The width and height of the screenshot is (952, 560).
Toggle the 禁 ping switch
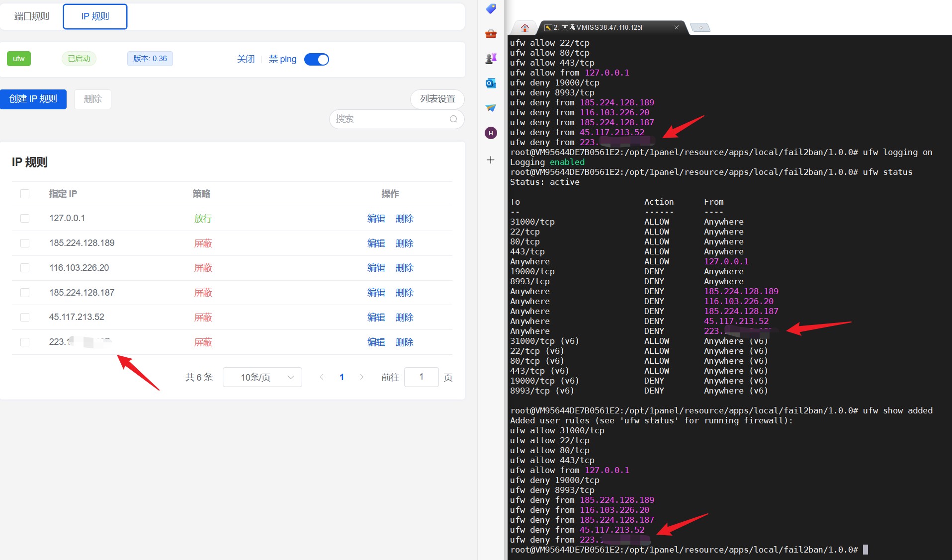317,60
